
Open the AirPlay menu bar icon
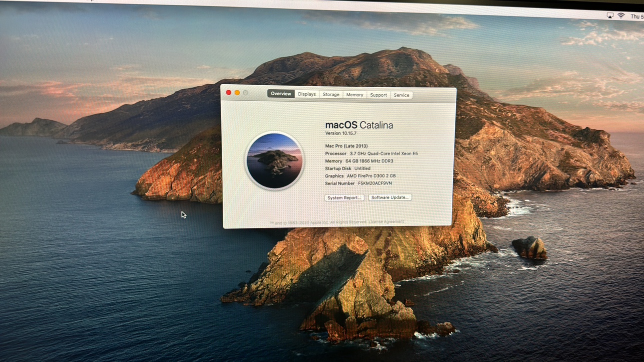point(610,15)
